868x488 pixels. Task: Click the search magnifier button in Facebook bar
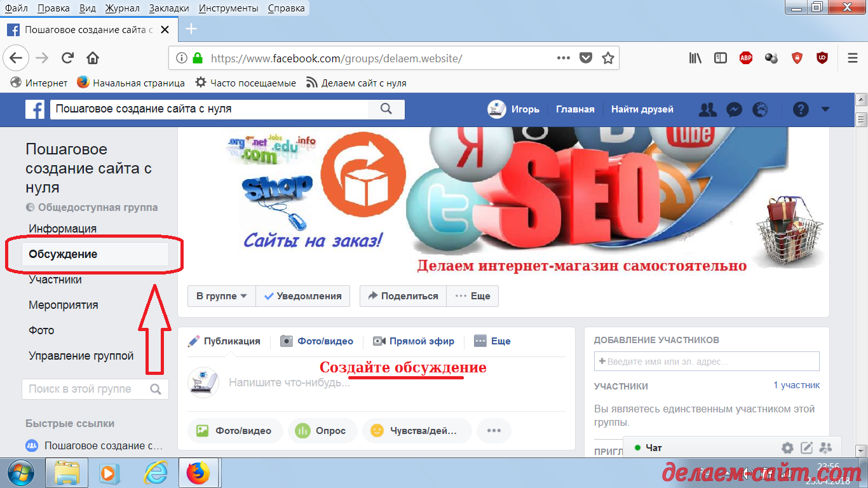pos(386,109)
